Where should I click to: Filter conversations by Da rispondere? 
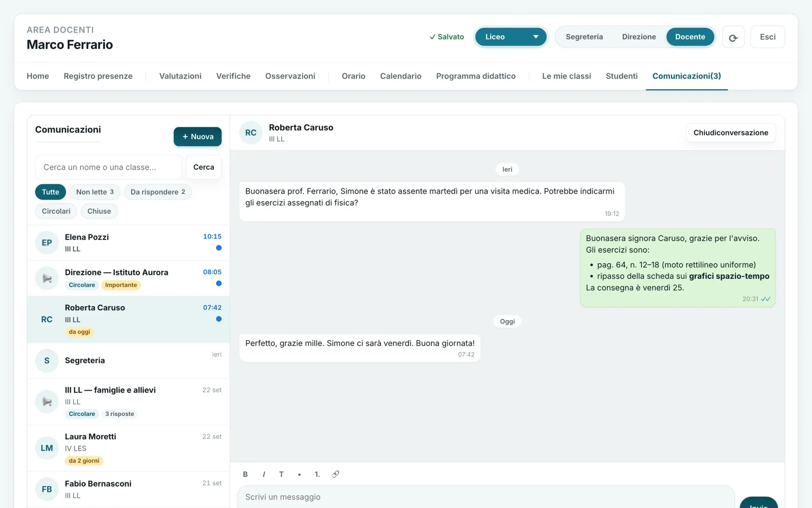pos(158,192)
